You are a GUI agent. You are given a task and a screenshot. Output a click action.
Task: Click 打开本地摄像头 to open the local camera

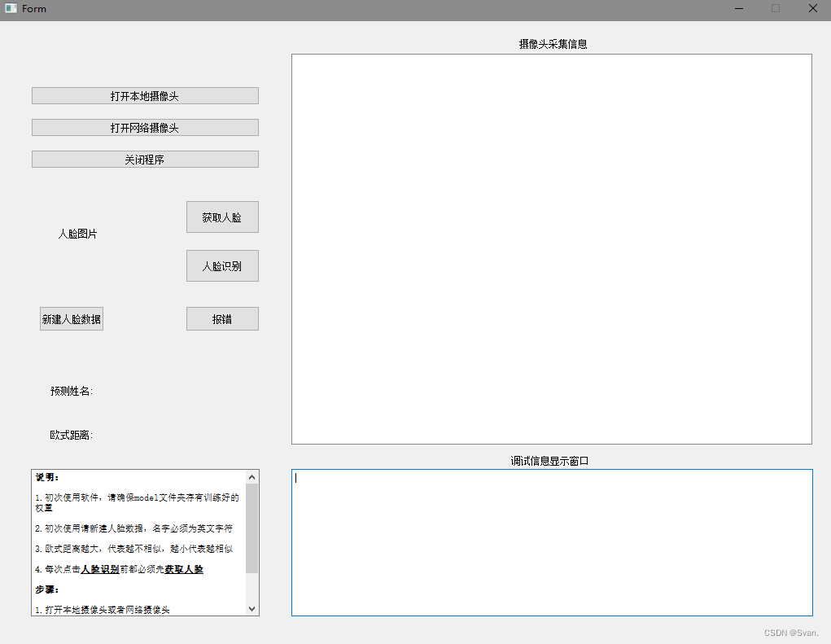(x=144, y=95)
